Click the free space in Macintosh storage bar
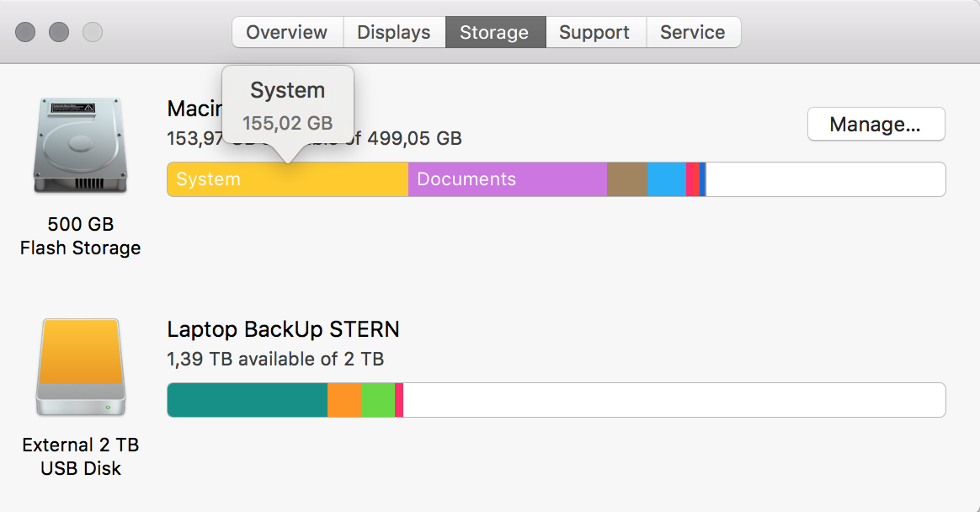 pos(825,179)
